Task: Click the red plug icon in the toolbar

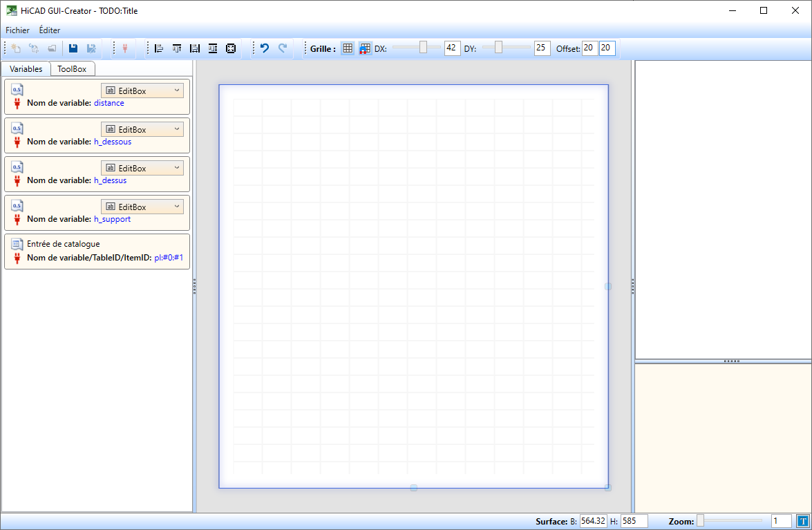Action: point(124,48)
